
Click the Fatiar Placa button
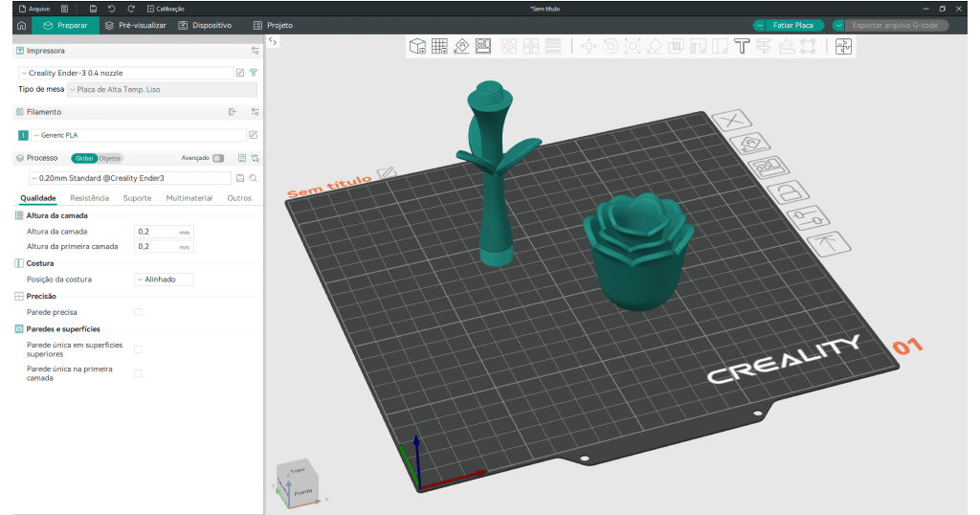(793, 26)
